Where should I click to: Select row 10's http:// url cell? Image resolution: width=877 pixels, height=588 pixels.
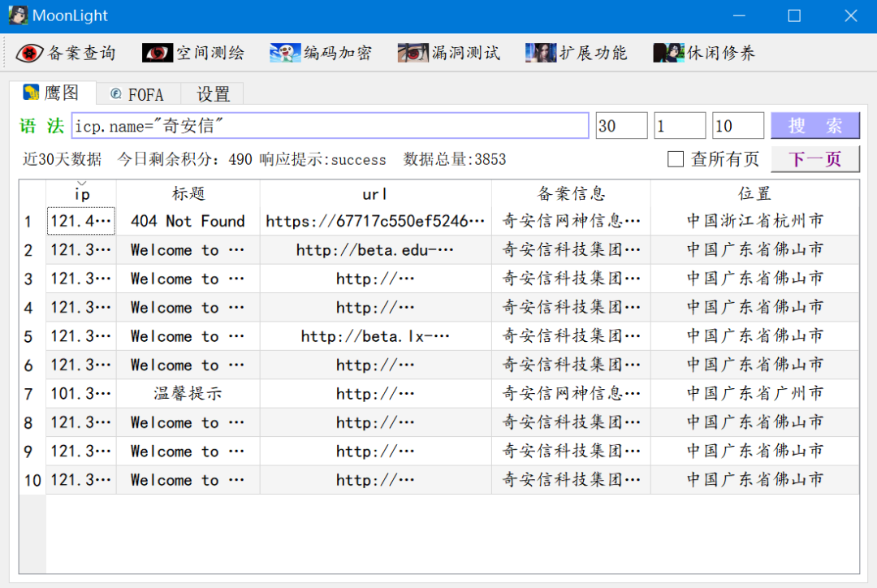[x=375, y=480]
